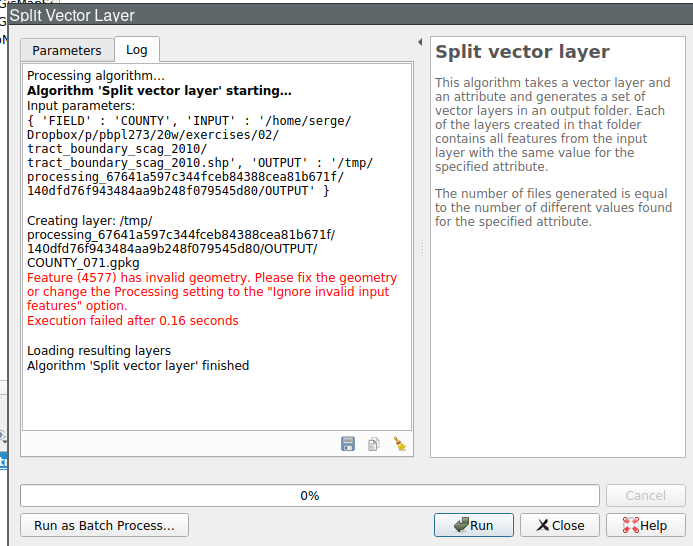Viewport: 693px width, 546px height.
Task: Open Help for this algorithm
Action: 645,525
